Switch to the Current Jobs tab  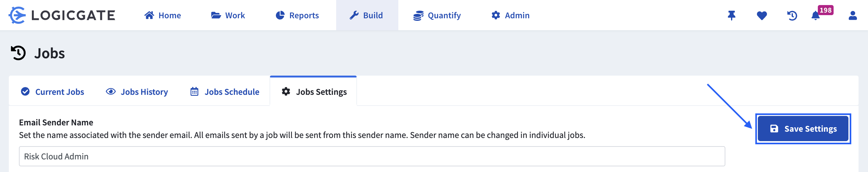(52, 92)
